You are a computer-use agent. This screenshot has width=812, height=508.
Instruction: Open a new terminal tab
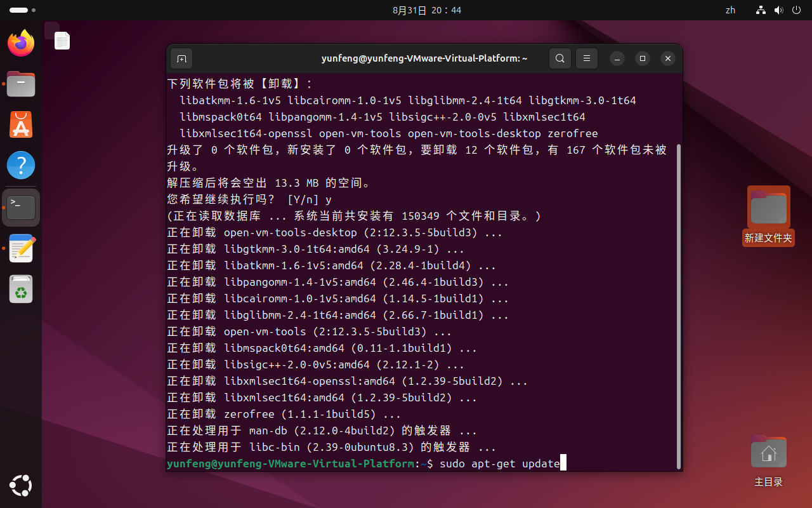[x=181, y=58]
